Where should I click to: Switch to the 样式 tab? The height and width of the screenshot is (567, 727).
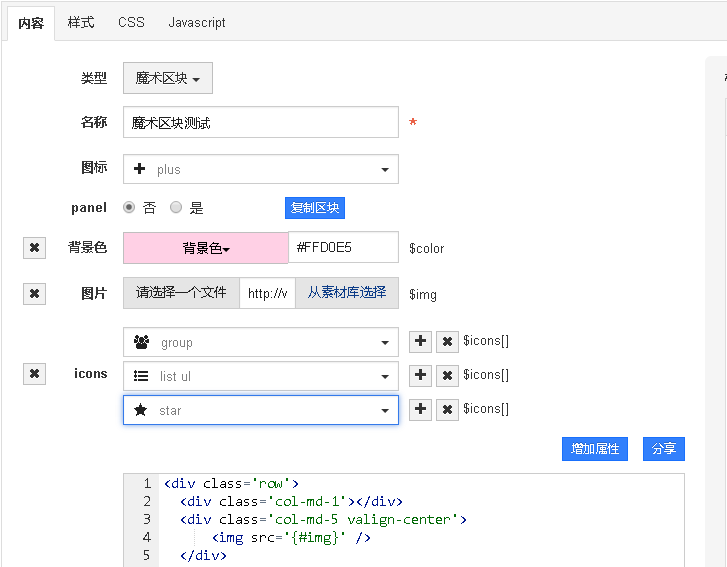(81, 22)
